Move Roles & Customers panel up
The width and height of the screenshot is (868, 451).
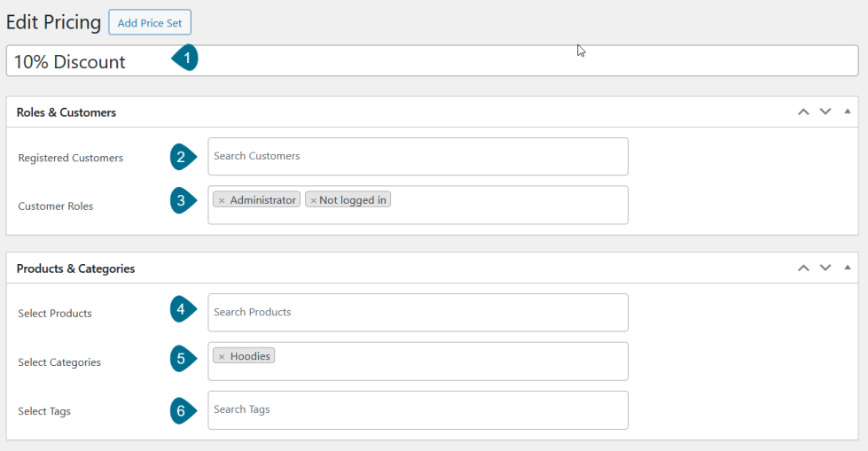tap(803, 113)
